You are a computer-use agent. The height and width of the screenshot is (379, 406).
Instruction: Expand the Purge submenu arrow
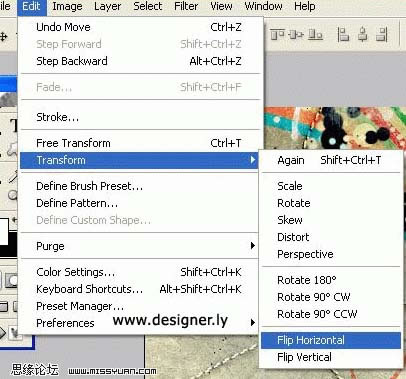pyautogui.click(x=253, y=246)
